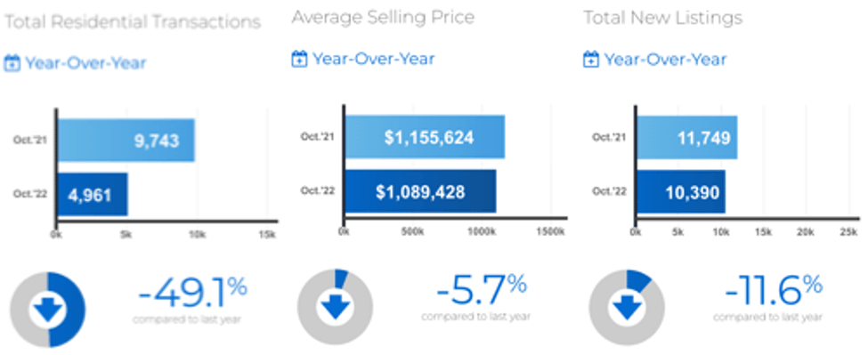Click the -11.6% percentage figure
This screenshot has height=355, width=868.
(x=774, y=290)
